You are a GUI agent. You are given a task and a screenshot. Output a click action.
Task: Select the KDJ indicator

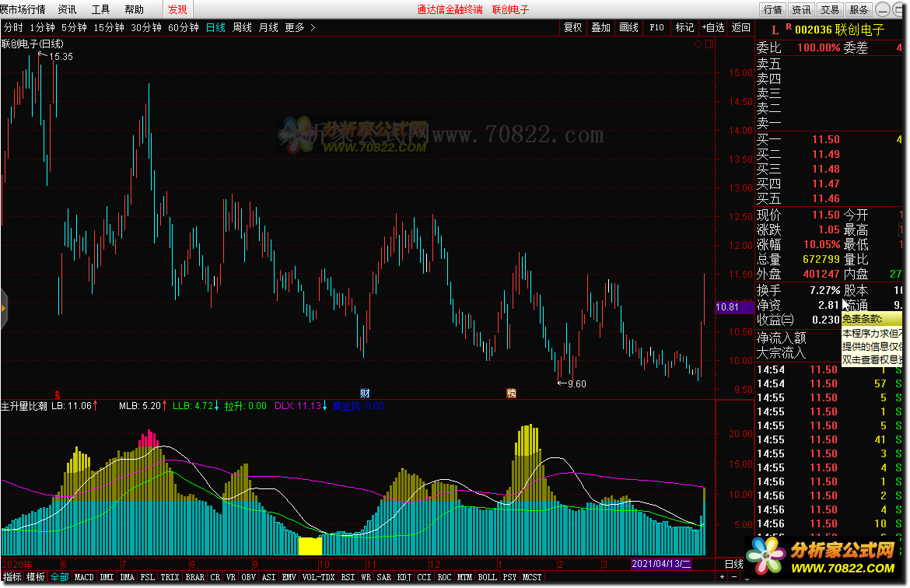[x=404, y=577]
